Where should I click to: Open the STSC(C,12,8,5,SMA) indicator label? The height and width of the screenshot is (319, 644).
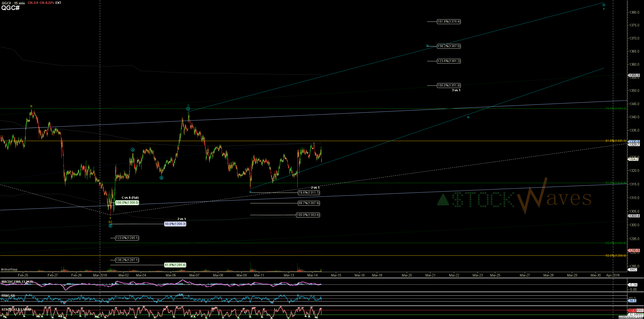tap(16, 310)
